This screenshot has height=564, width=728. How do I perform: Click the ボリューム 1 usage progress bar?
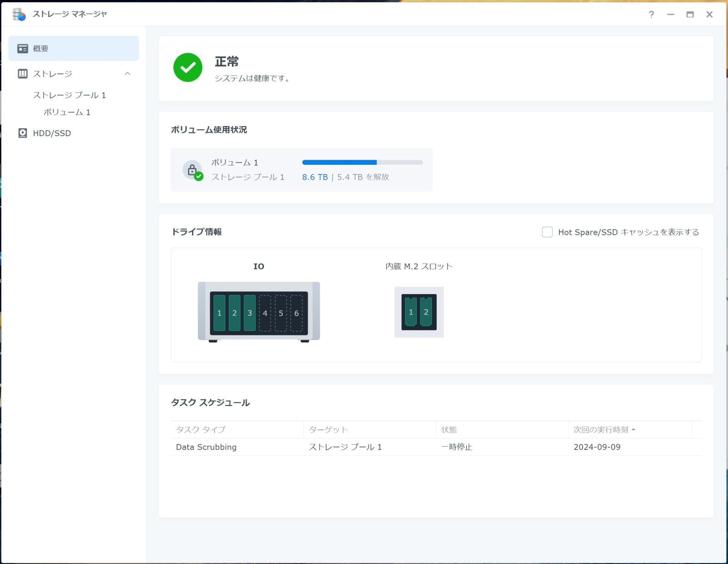pyautogui.click(x=362, y=163)
